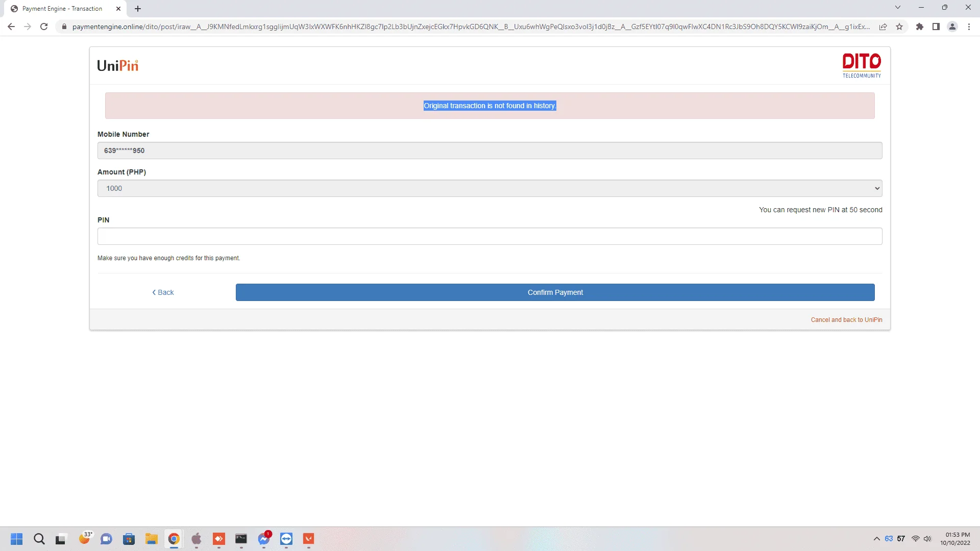Click the Mobile Number field
The width and height of the screenshot is (980, 551).
490,151
